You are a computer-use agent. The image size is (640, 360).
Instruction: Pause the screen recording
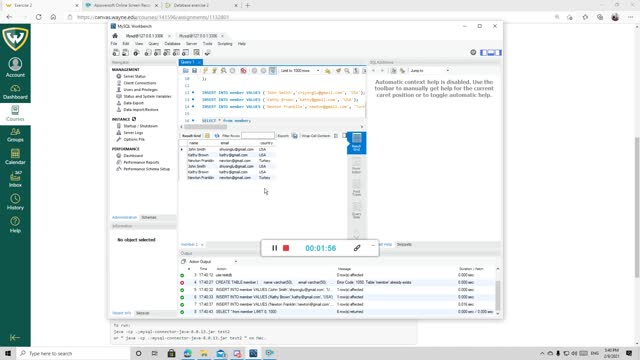coord(275,248)
